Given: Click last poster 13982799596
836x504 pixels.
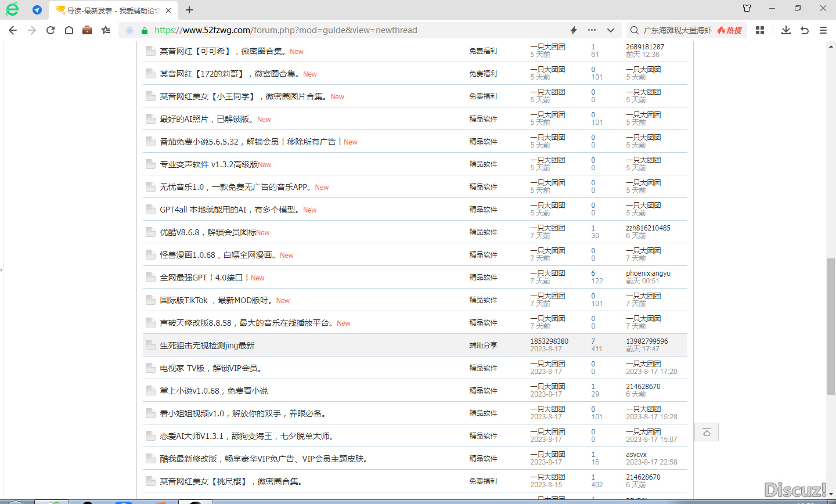Looking at the screenshot, I should point(647,341).
